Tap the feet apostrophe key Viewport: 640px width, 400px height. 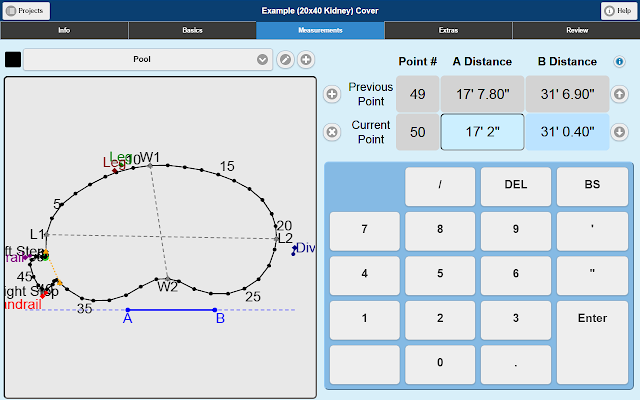pos(592,231)
